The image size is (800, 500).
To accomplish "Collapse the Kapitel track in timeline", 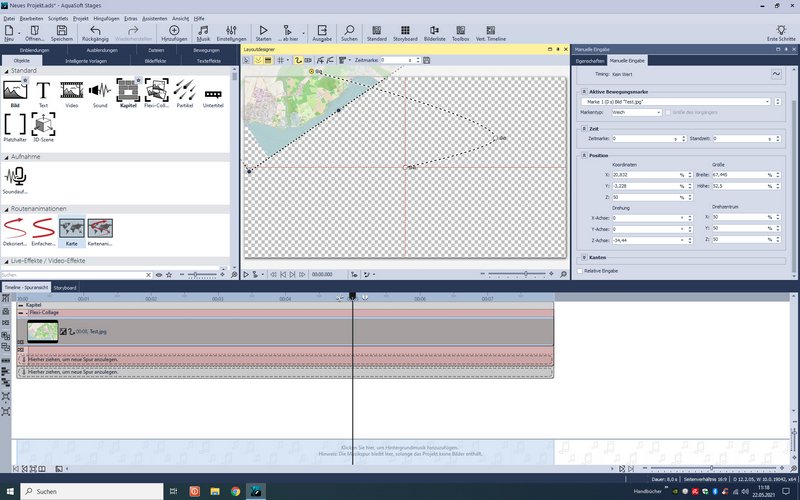I will coord(21,305).
